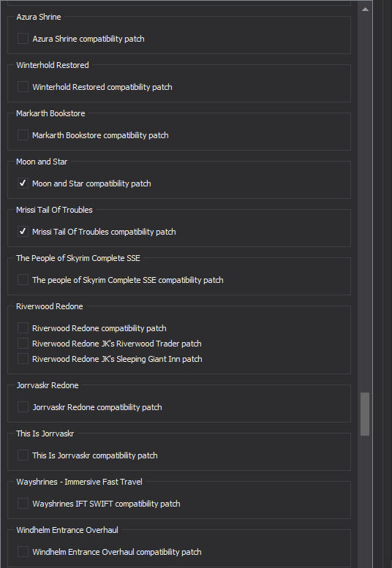The image size is (392, 568).
Task: Tick Markarth Bookstore compatibility patch
Action: pyautogui.click(x=23, y=135)
